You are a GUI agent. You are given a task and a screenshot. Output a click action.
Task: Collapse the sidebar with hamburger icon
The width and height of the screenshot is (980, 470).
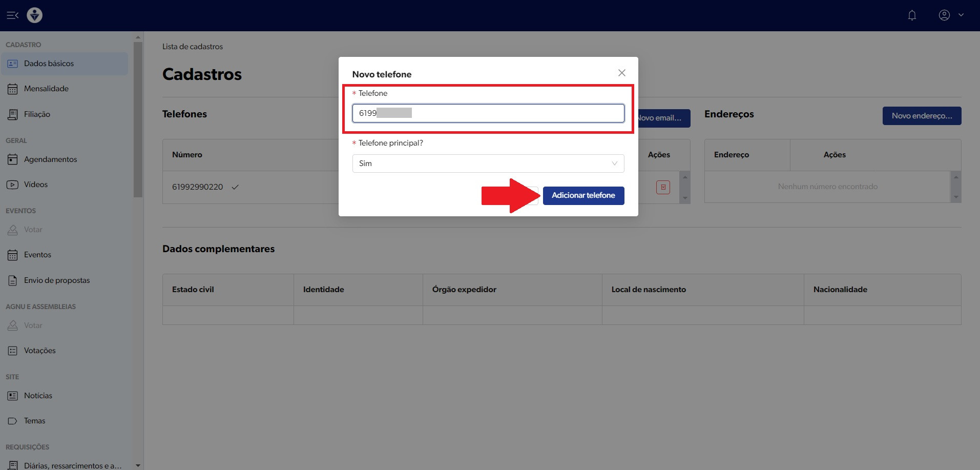point(13,15)
